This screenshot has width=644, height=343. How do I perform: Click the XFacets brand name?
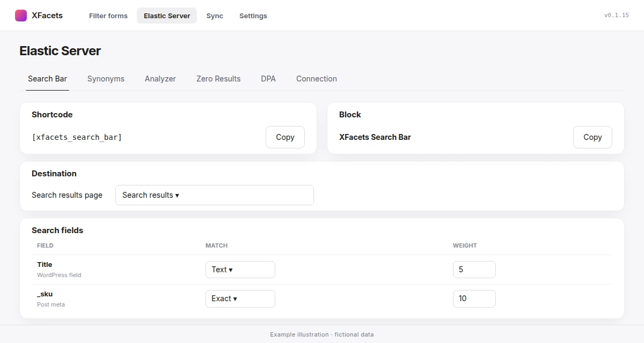(x=47, y=16)
